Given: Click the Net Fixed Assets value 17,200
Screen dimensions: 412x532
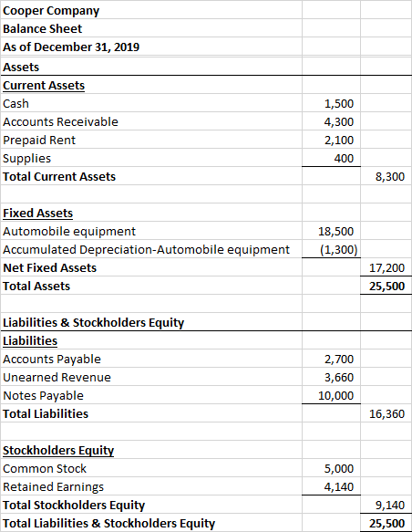Looking at the screenshot, I should 386,268.
